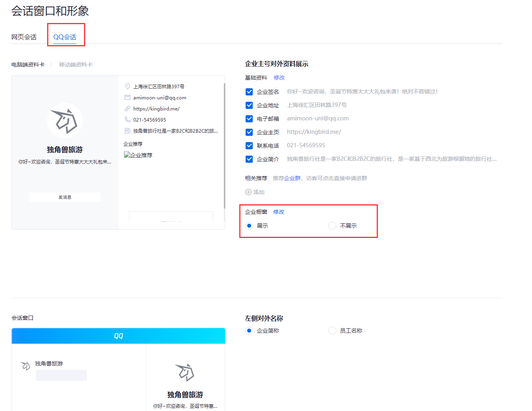The width and height of the screenshot is (532, 411).
Task: Click the plus circle icon next to 添加
Action: pyautogui.click(x=248, y=192)
